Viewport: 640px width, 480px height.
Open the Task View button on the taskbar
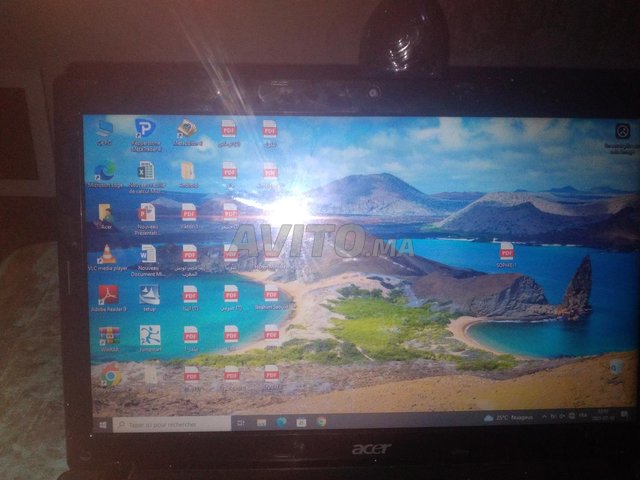(240, 423)
